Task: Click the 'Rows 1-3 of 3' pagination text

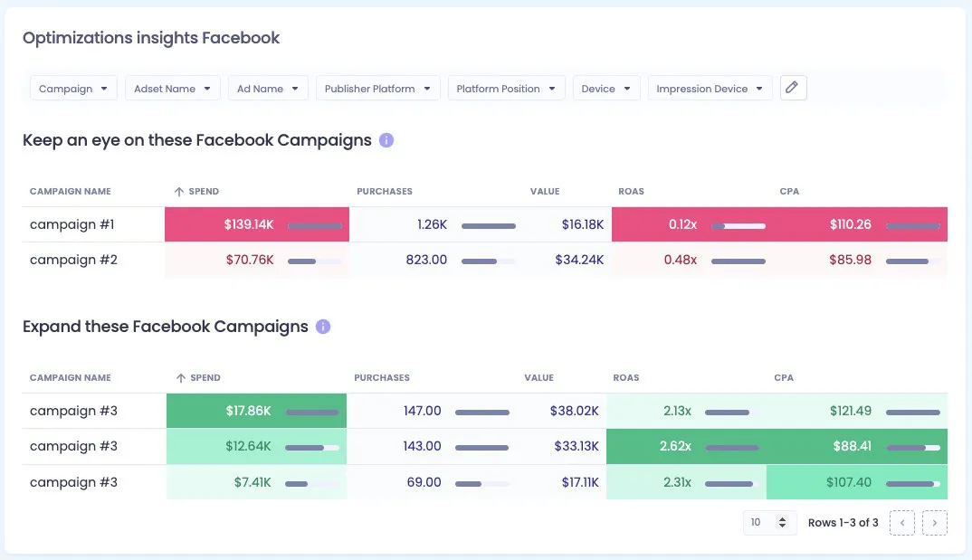Action: click(843, 523)
